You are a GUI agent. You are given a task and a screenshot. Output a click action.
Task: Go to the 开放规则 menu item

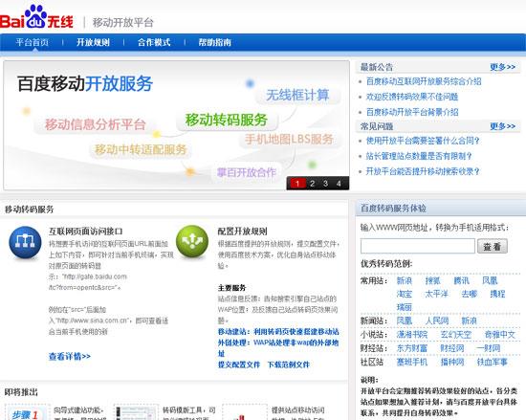(93, 42)
